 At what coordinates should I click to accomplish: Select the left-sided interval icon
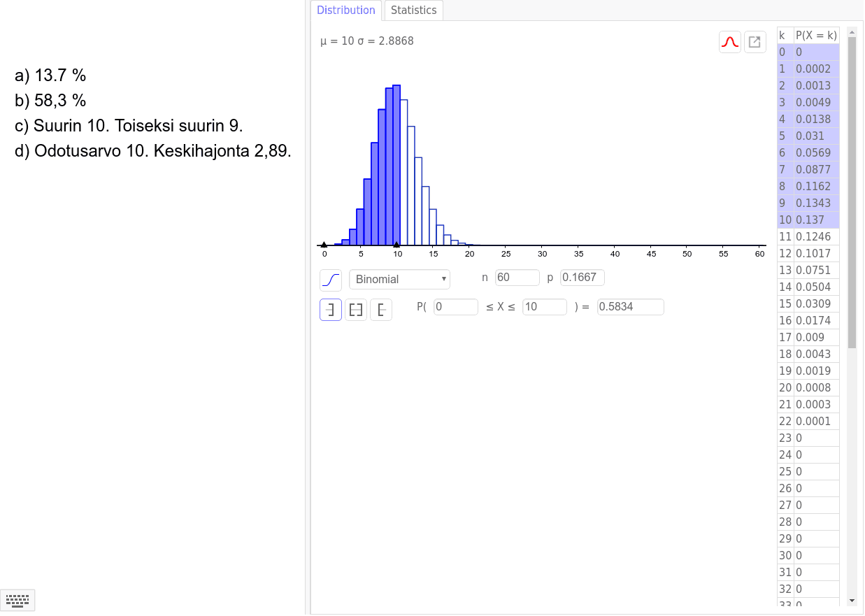coord(331,310)
